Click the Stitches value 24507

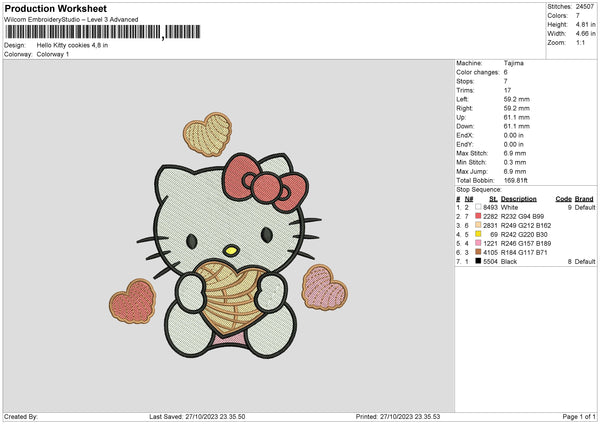[585, 7]
